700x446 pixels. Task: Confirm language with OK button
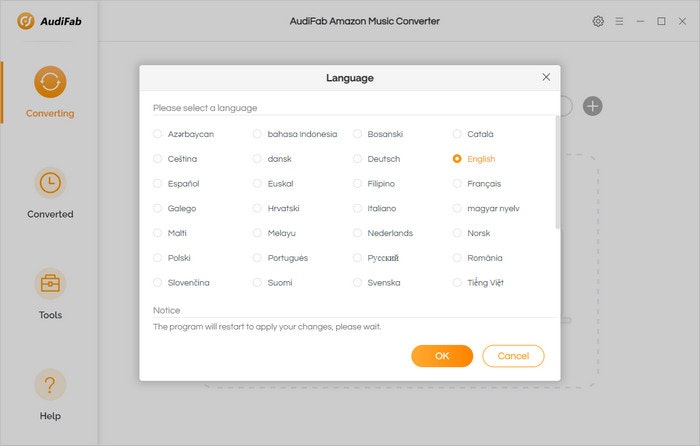tap(442, 356)
